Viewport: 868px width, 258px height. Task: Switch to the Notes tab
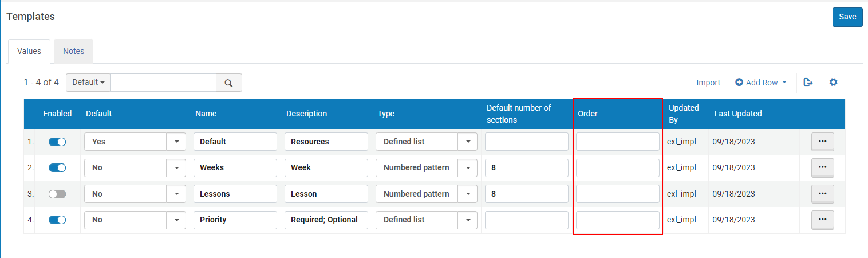[x=73, y=51]
